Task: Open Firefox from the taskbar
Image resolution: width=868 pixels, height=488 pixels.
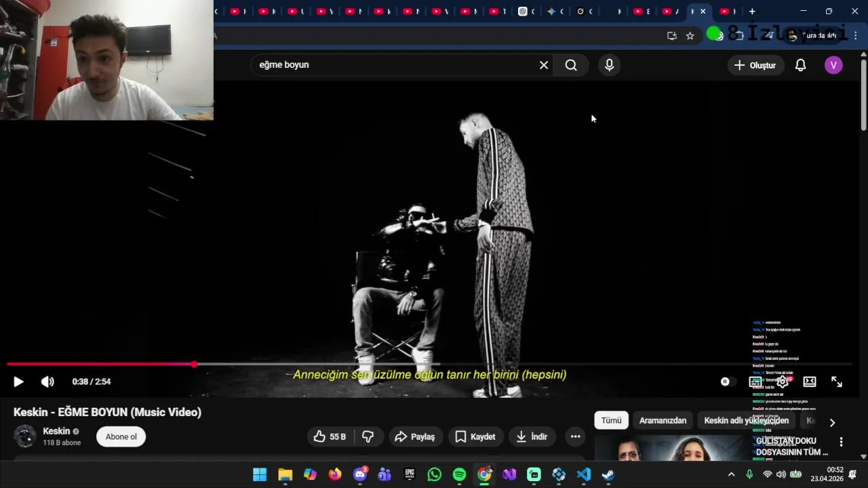Action: click(335, 474)
